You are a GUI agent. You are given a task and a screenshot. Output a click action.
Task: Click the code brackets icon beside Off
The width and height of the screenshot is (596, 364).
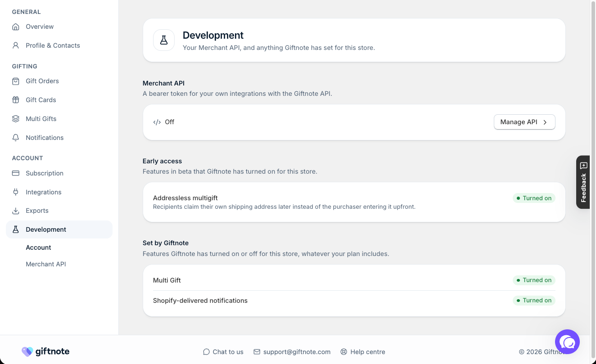[x=157, y=122]
